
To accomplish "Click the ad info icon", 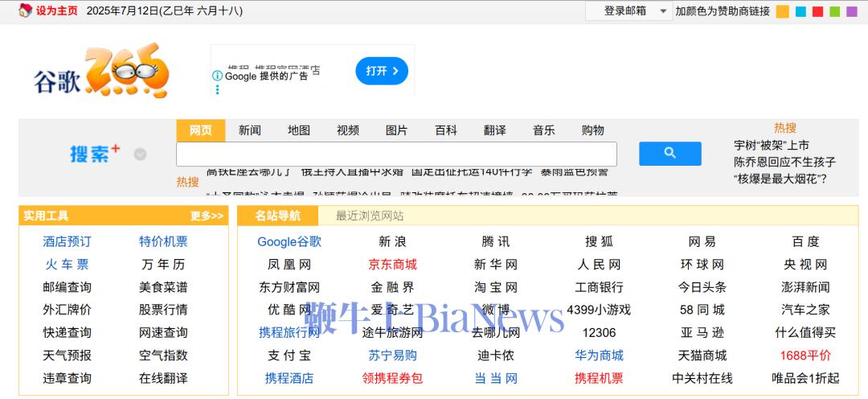I will pos(218,76).
